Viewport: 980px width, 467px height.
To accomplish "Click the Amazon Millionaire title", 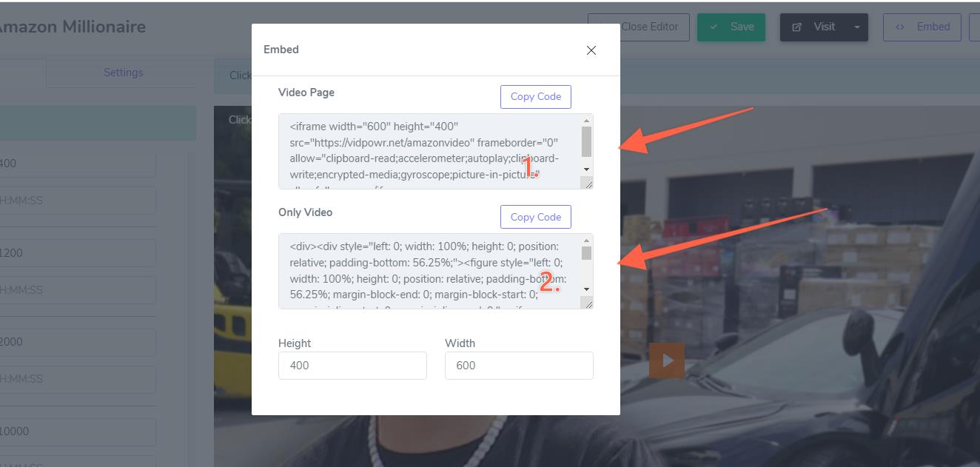I will pos(73,27).
